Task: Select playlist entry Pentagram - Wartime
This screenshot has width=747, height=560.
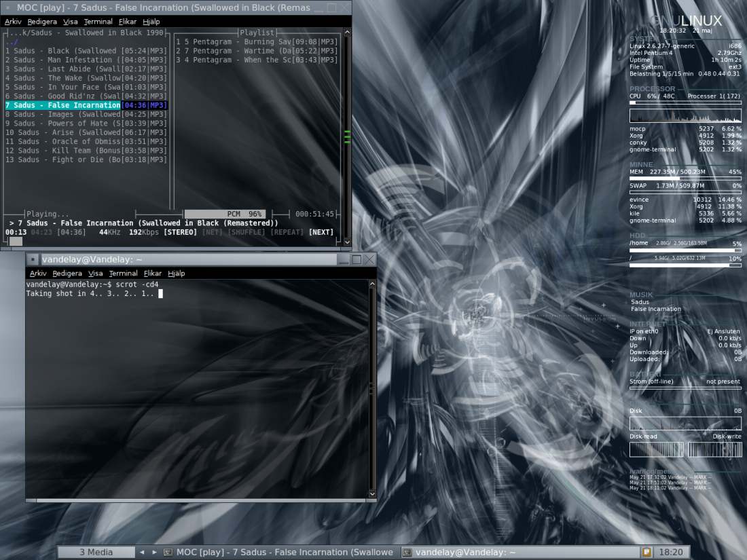Action: [x=257, y=50]
